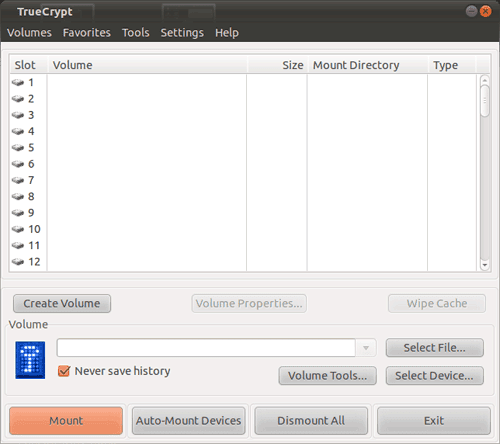The width and height of the screenshot is (500, 444).
Task: Click the scrollbar down arrow
Action: pos(485,265)
